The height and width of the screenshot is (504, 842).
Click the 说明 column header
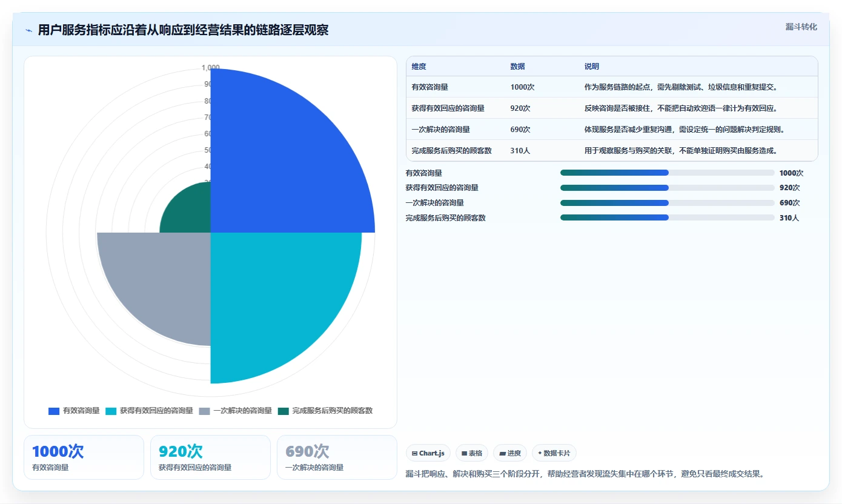point(592,67)
